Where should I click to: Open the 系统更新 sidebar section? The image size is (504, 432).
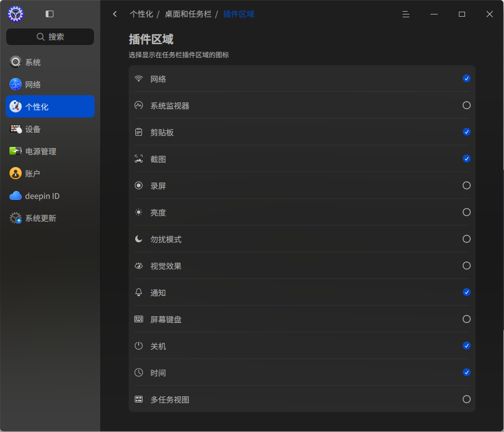50,218
